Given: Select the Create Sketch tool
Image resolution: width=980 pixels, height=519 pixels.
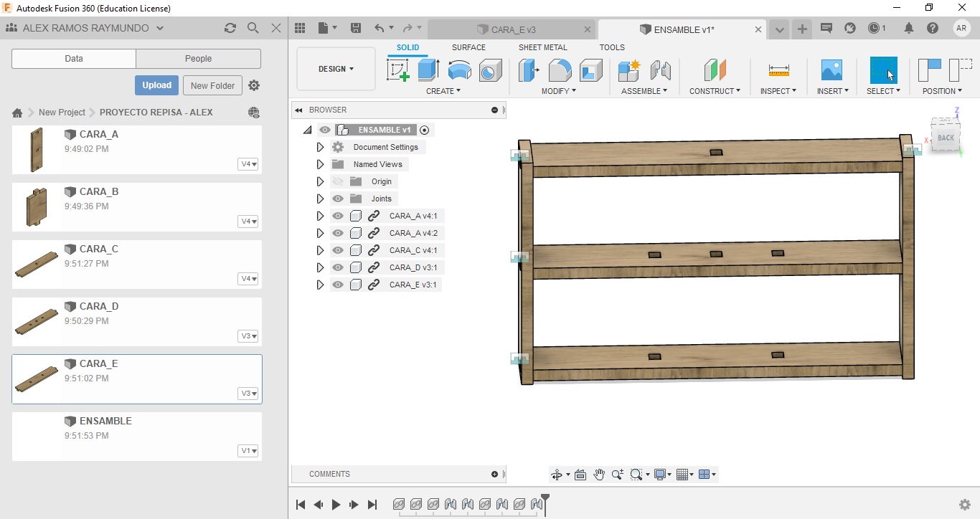Looking at the screenshot, I should tap(397, 70).
